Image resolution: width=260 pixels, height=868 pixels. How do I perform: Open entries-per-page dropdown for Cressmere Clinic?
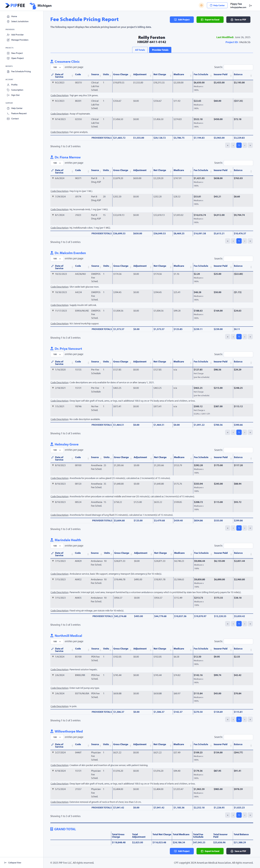point(57,67)
